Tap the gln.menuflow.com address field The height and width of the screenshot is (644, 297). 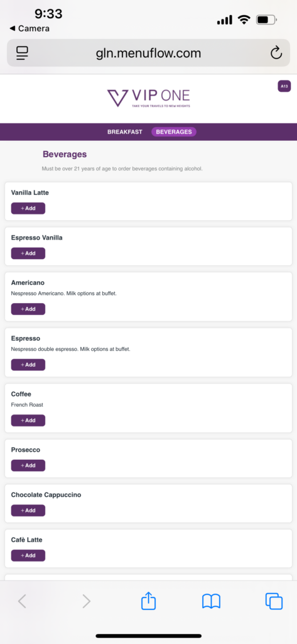coord(148,53)
